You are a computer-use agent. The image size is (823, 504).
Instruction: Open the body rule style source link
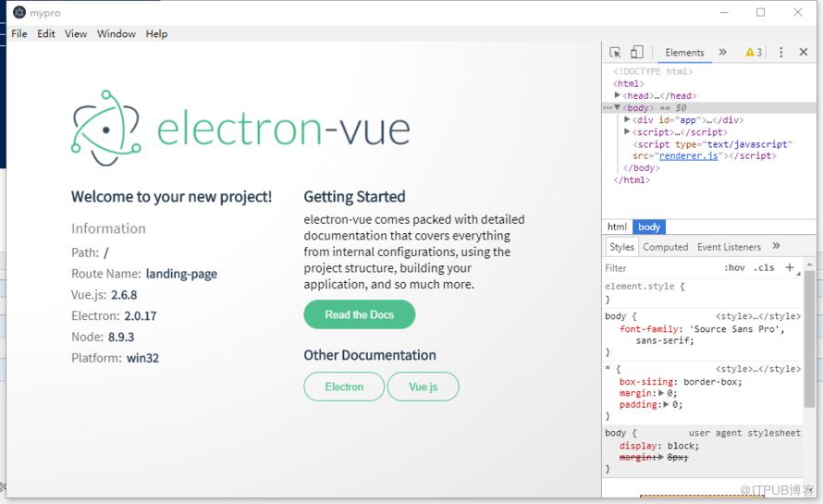coord(758,316)
